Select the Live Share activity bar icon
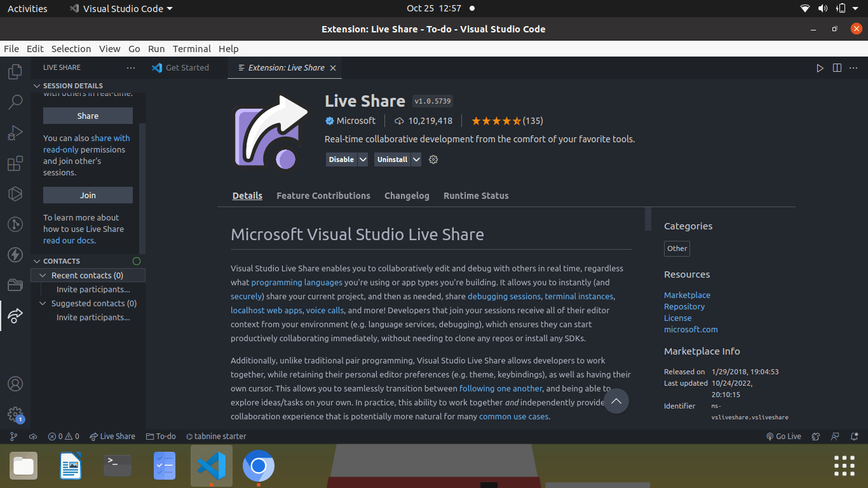Screen dimensions: 868x488 15,316
